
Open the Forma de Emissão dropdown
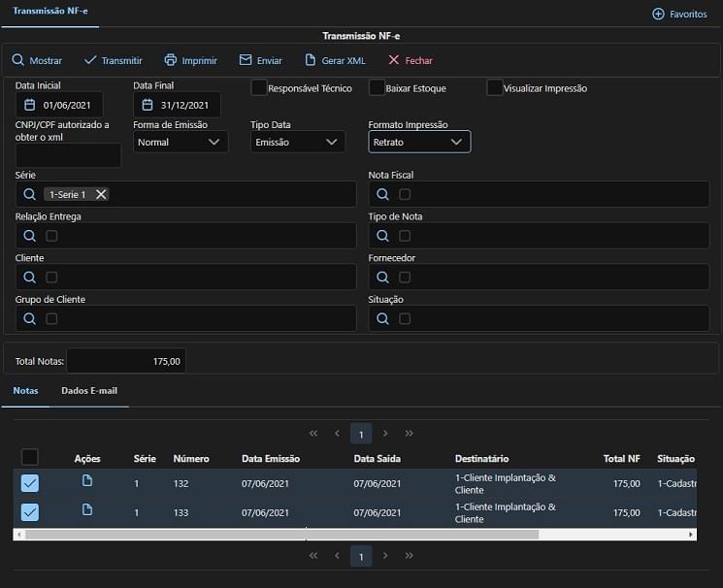(x=181, y=142)
